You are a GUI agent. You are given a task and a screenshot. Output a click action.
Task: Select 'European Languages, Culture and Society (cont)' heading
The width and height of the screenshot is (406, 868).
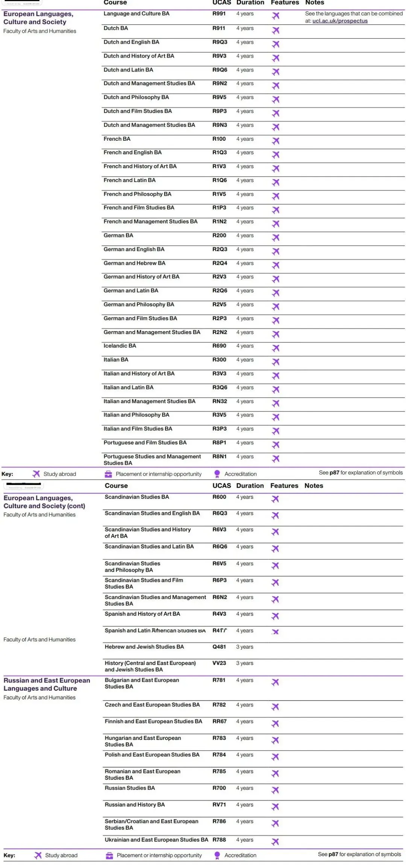(44, 502)
